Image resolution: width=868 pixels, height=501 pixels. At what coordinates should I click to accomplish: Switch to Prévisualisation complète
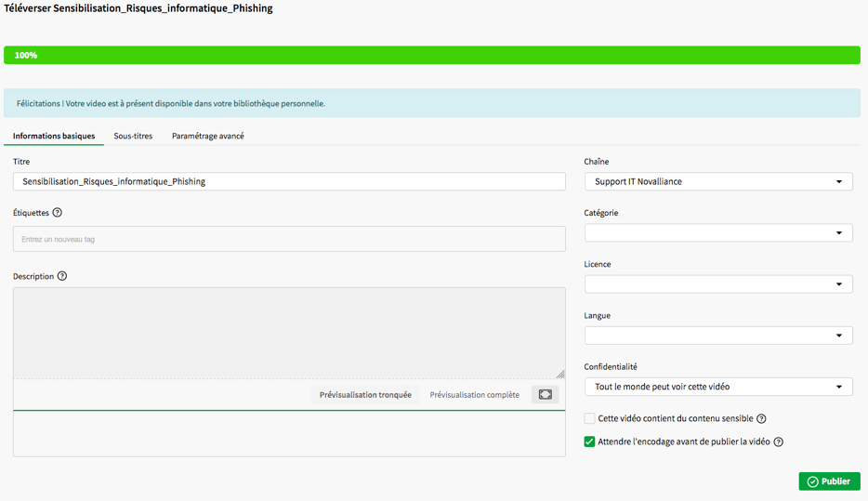click(474, 395)
